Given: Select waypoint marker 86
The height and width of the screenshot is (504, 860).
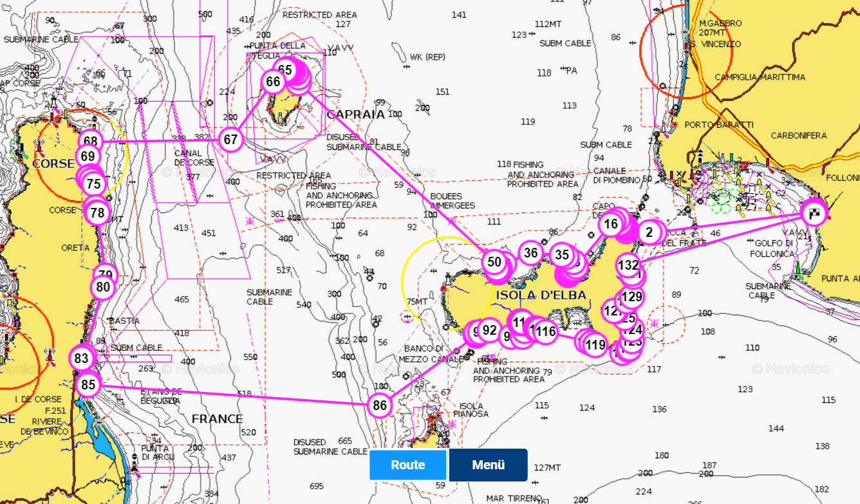Looking at the screenshot, I should coord(380,406).
